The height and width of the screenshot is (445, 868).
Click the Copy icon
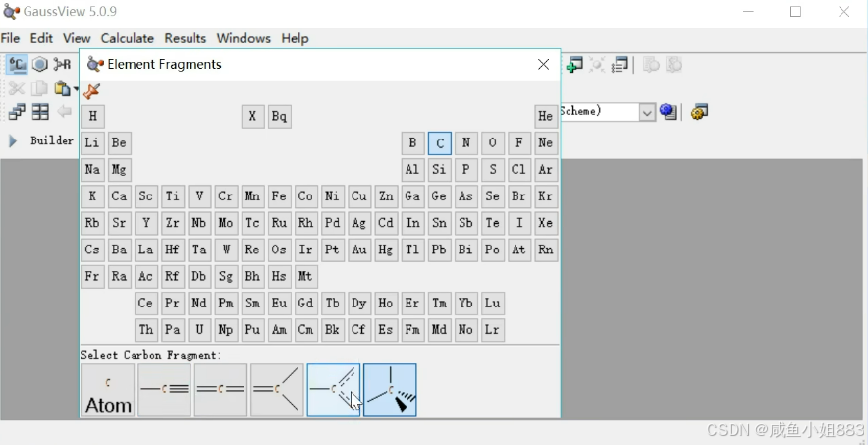(38, 88)
